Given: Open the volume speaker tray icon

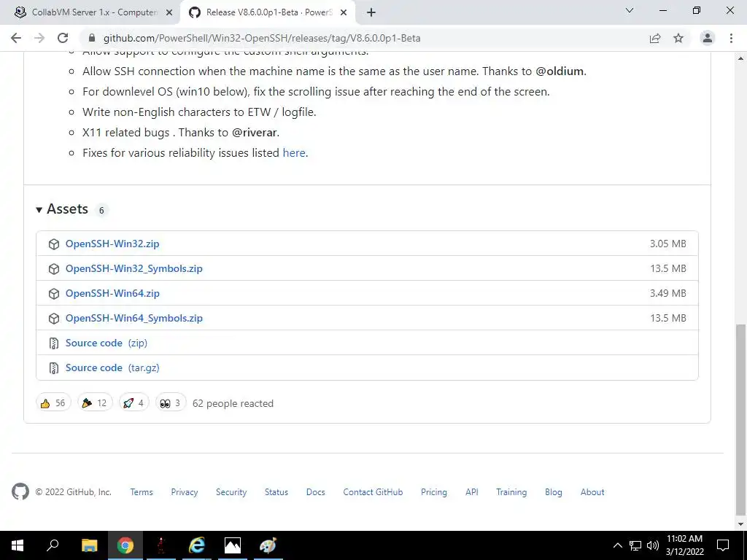Looking at the screenshot, I should click(653, 545).
